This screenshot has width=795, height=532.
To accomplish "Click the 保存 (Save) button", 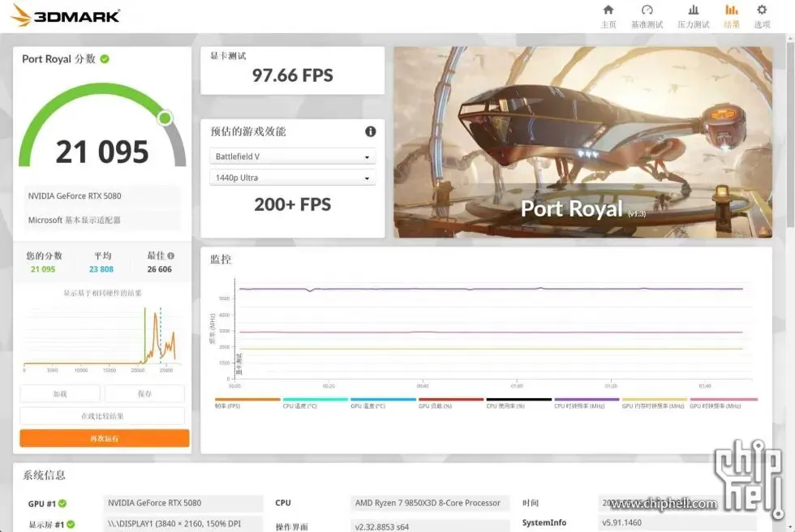I will tap(144, 393).
